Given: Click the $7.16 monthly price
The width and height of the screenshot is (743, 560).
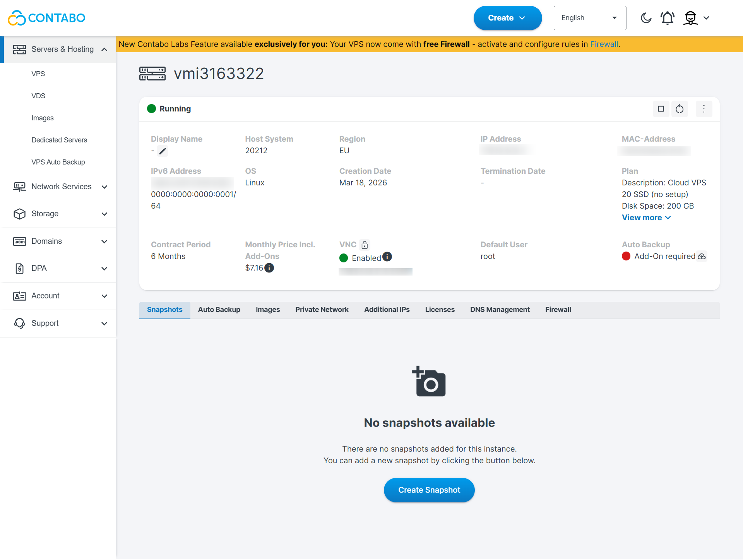Looking at the screenshot, I should [x=254, y=268].
